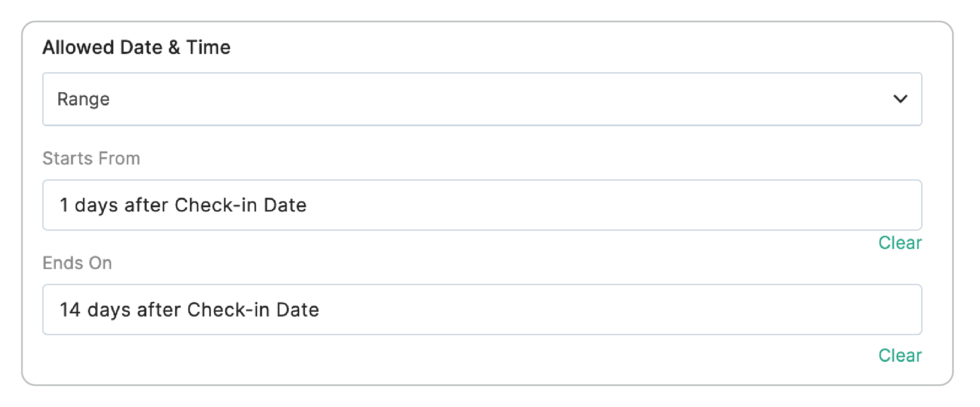The image size is (980, 407).
Task: Click the down caret beside Range
Action: 900,99
